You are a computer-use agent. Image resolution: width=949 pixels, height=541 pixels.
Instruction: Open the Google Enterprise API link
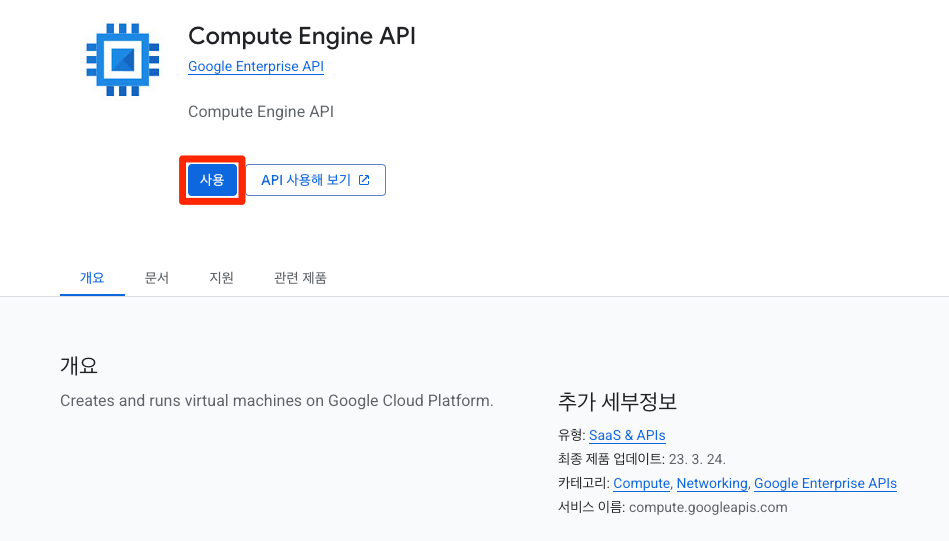255,67
